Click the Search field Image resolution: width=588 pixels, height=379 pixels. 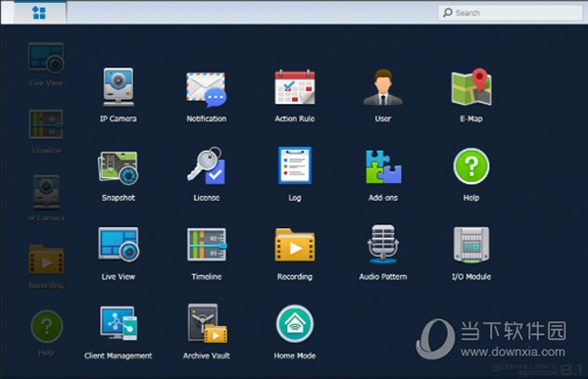(510, 13)
